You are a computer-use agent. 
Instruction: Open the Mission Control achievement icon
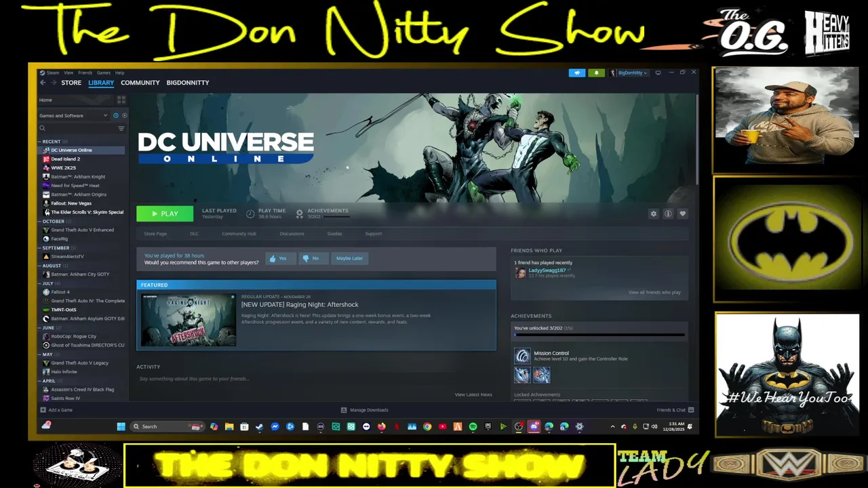[x=522, y=356]
